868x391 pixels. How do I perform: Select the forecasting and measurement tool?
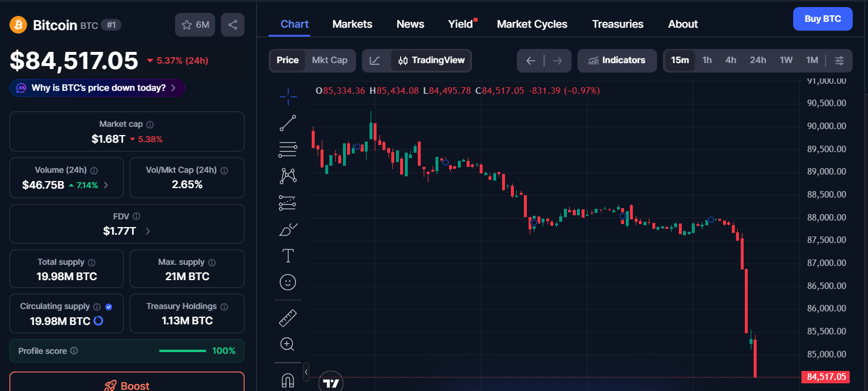[x=288, y=202]
